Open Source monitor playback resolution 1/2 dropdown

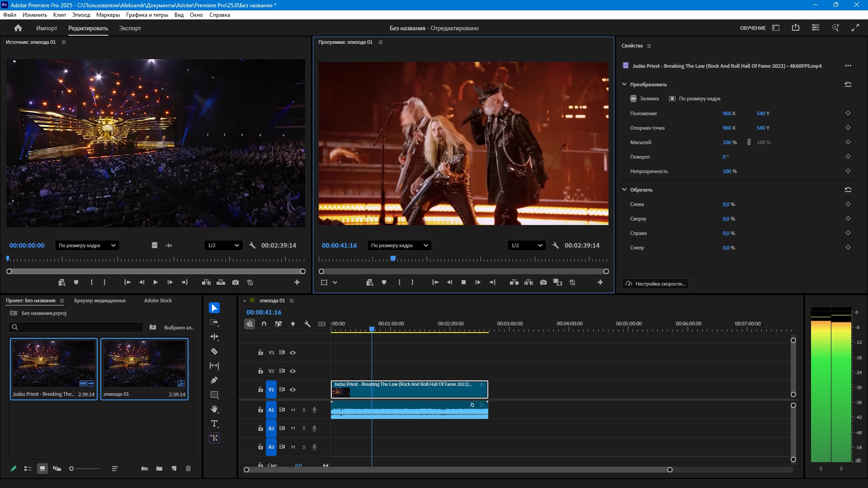tap(223, 245)
